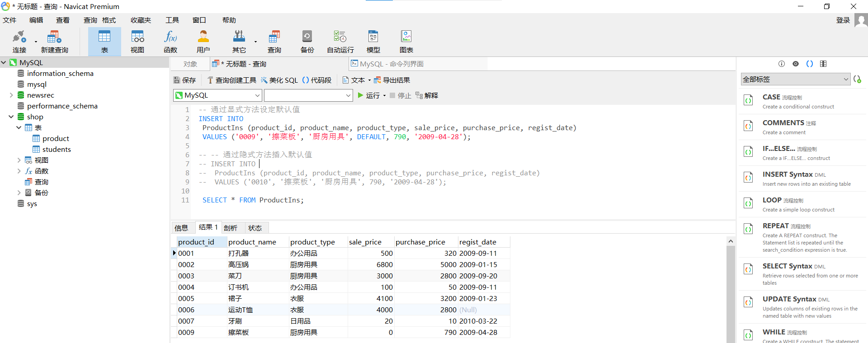The height and width of the screenshot is (343, 868).
Task: Open 查询创建工具 query builder
Action: click(x=231, y=80)
